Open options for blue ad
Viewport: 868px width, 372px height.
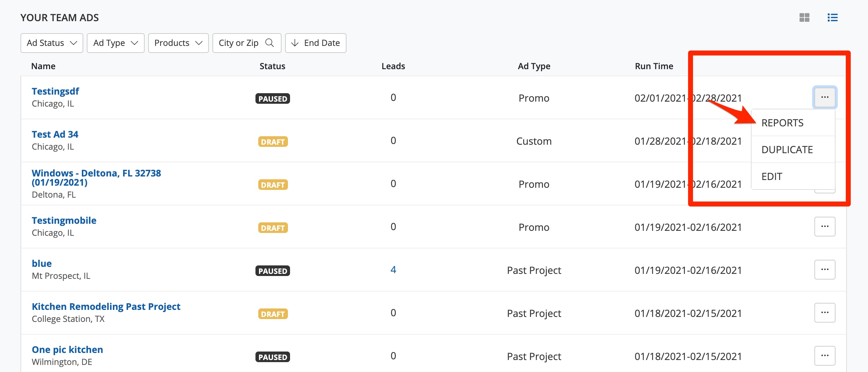(x=825, y=270)
